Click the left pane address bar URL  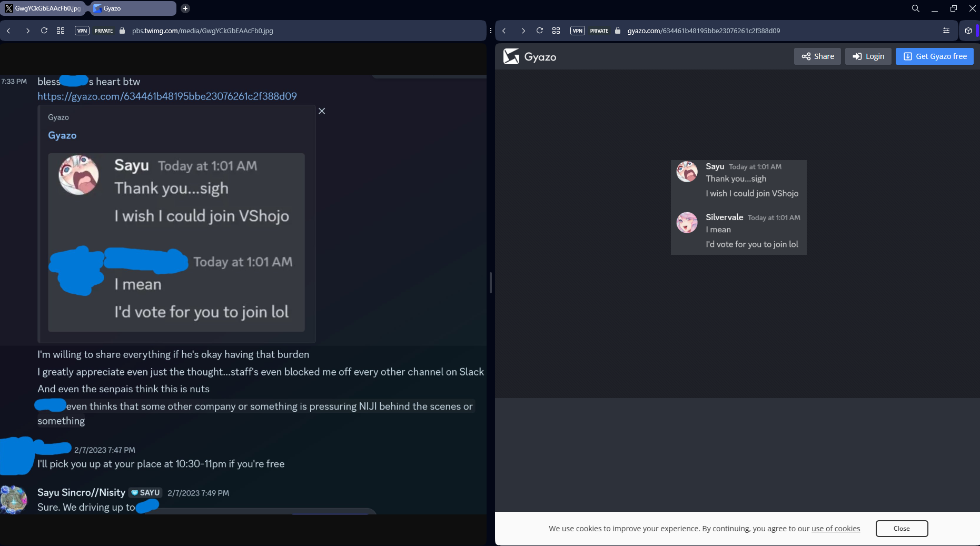click(203, 31)
